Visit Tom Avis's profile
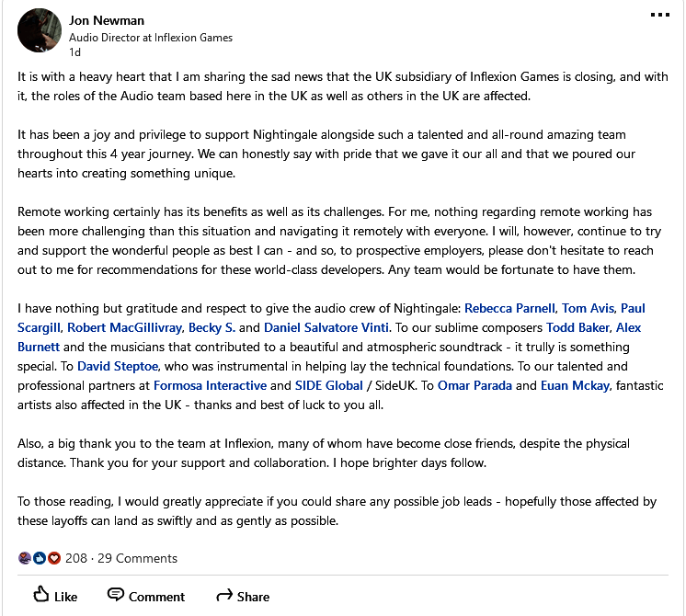686x616 pixels. pyautogui.click(x=589, y=308)
